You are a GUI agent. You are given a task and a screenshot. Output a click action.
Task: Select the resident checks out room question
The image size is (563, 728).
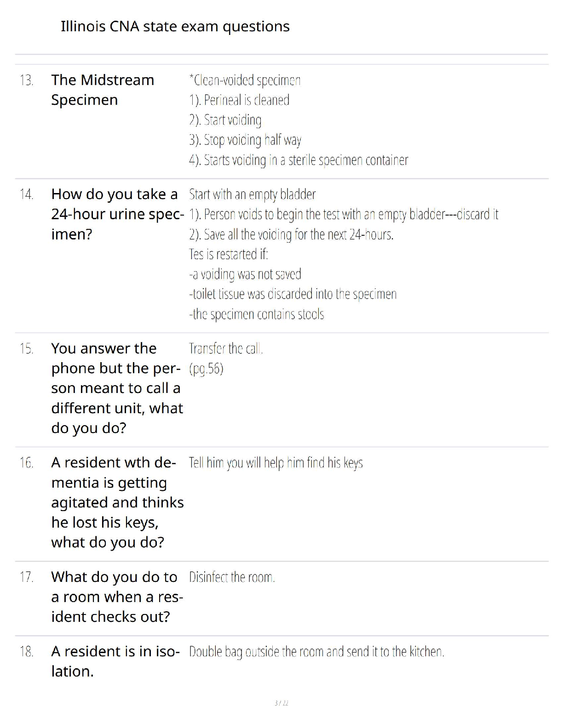pos(117,597)
